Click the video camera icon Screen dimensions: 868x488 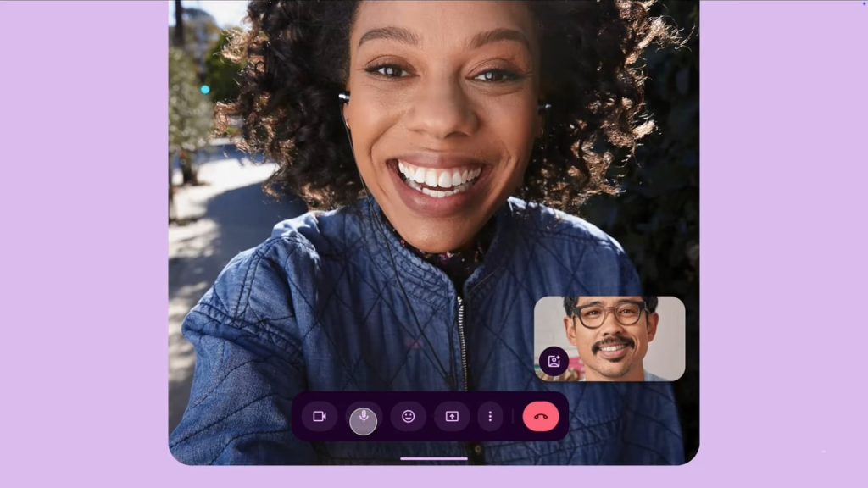pyautogui.click(x=320, y=416)
